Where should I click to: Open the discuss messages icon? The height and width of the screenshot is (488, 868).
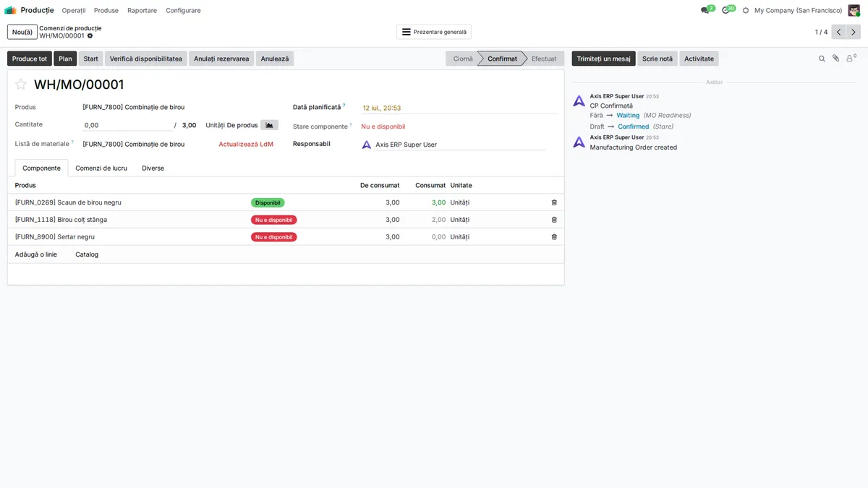[x=705, y=10]
